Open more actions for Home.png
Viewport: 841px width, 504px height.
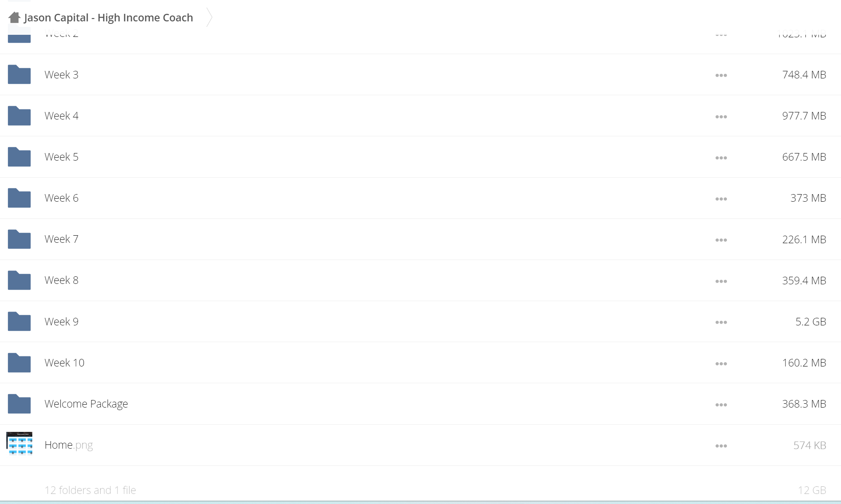(x=721, y=446)
